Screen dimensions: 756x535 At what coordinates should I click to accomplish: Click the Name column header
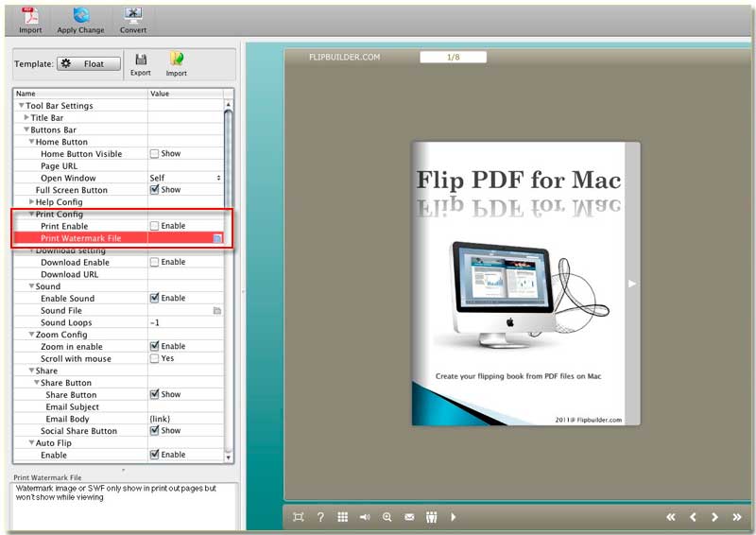tap(80, 94)
